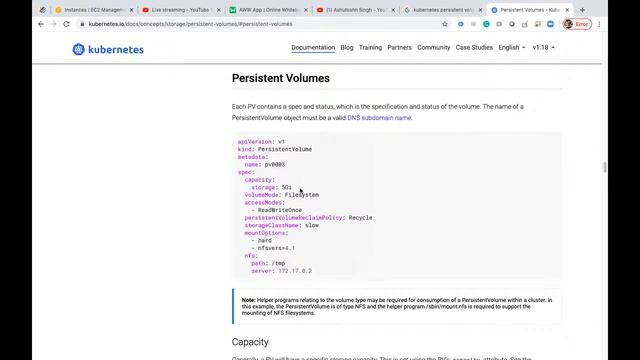Click the 'apiVersion: v1' code line

click(261, 142)
